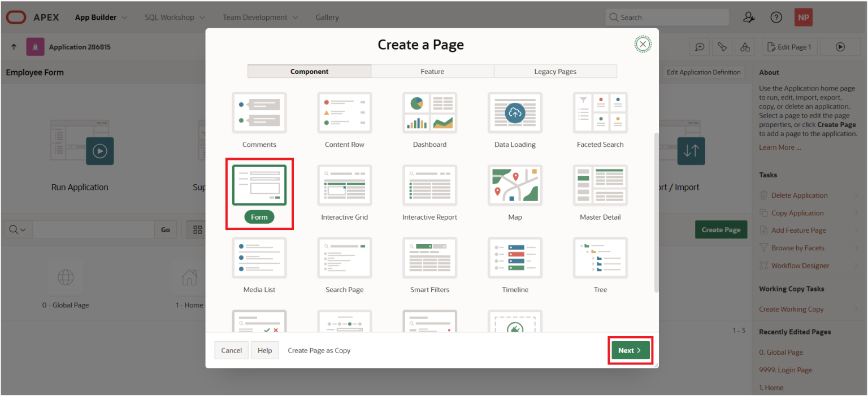Select the Form page type
Viewport: 868px width, 396px height.
tap(259, 192)
